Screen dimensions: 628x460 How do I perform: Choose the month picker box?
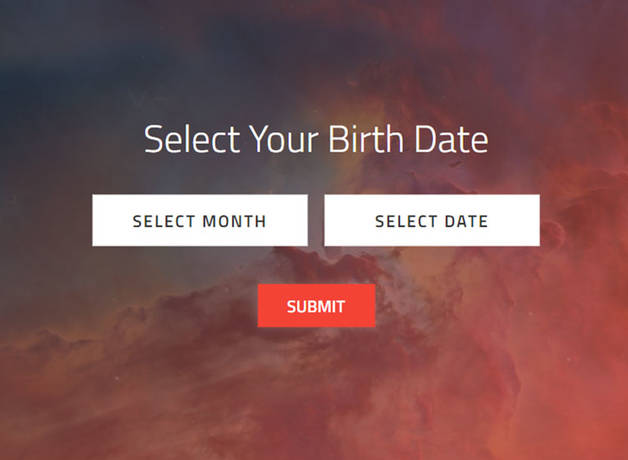tap(200, 220)
